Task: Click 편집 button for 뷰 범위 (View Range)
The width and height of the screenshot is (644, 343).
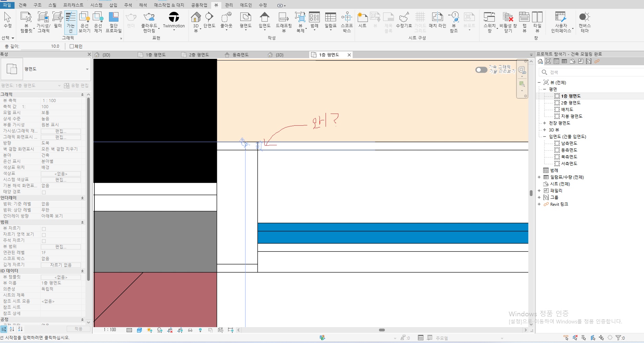Action: pos(61,247)
